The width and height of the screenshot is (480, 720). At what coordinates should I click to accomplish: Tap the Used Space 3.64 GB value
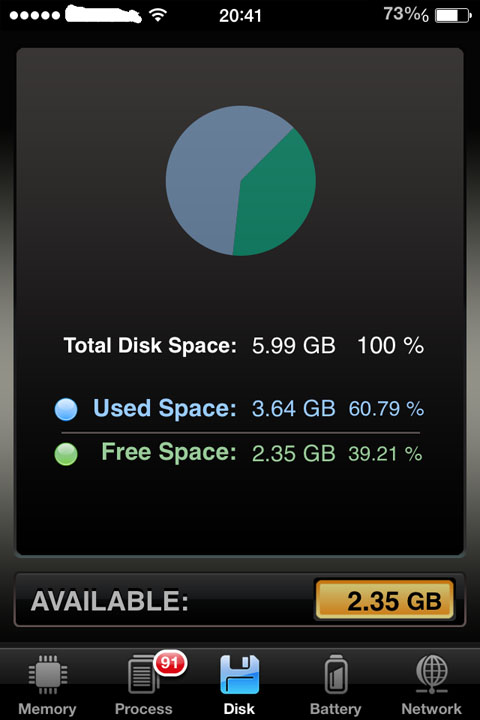pos(294,408)
